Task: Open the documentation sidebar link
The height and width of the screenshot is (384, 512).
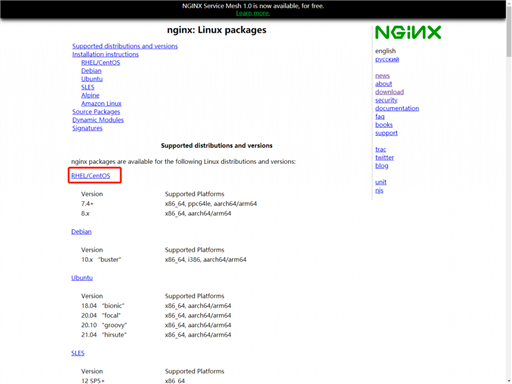Action: (x=397, y=108)
